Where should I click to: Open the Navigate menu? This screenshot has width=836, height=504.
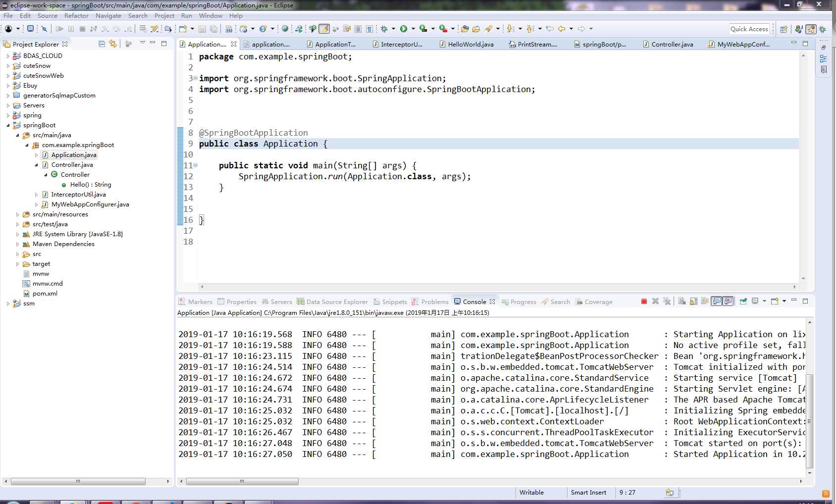point(108,15)
